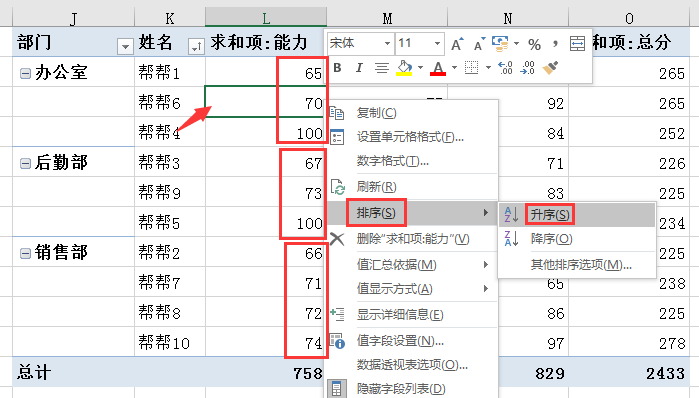Click 刷新(R) to refresh pivot table
699x398 pixels.
coord(412,186)
